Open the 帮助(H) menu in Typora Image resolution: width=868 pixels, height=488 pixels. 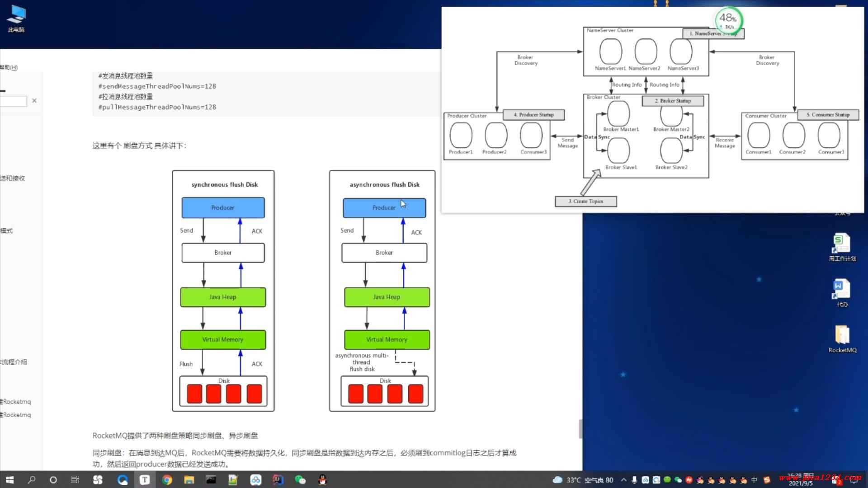[9, 67]
